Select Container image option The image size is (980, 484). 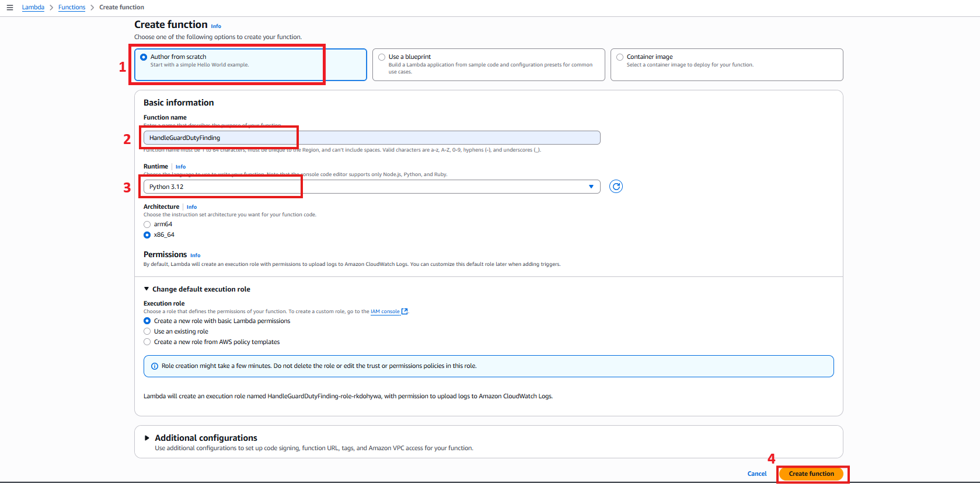pyautogui.click(x=727, y=65)
